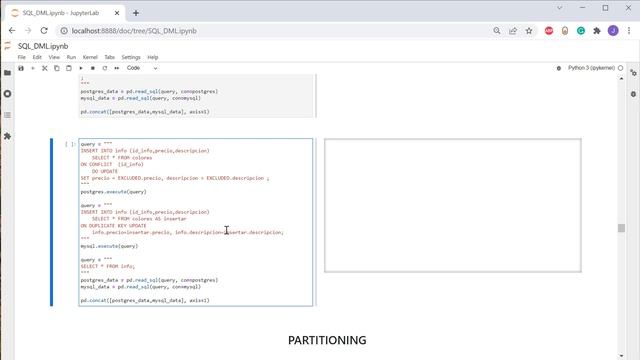Click the line mysql.execute(query) in the active cell
Viewport: 640px width, 360px height.
point(109,246)
